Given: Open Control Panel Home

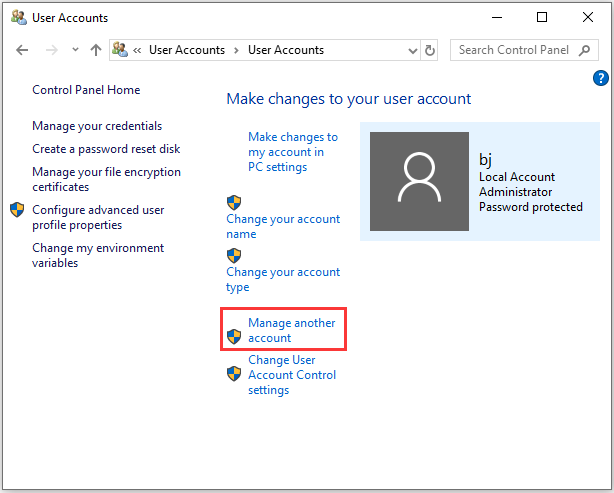Looking at the screenshot, I should click(x=86, y=90).
